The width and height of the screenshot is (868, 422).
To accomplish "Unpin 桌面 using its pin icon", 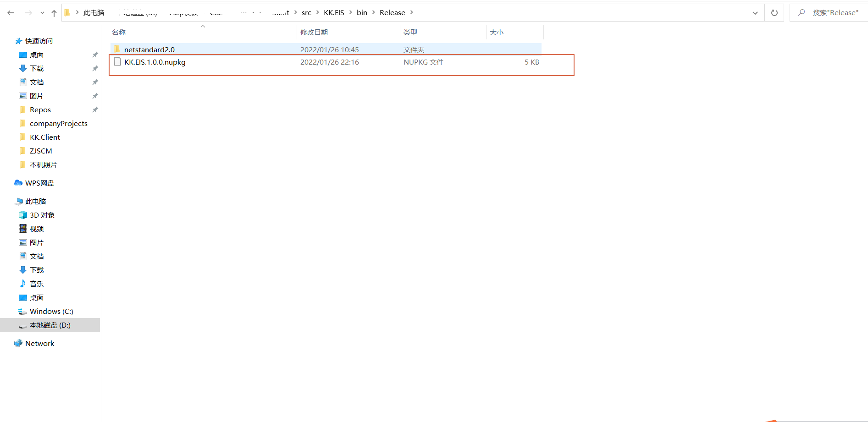I will click(x=95, y=55).
